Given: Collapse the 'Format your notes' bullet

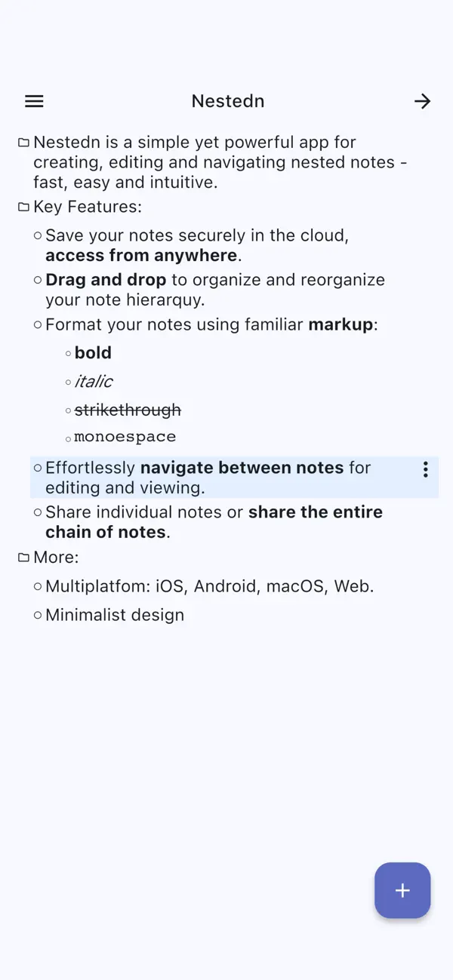Looking at the screenshot, I should 37,324.
